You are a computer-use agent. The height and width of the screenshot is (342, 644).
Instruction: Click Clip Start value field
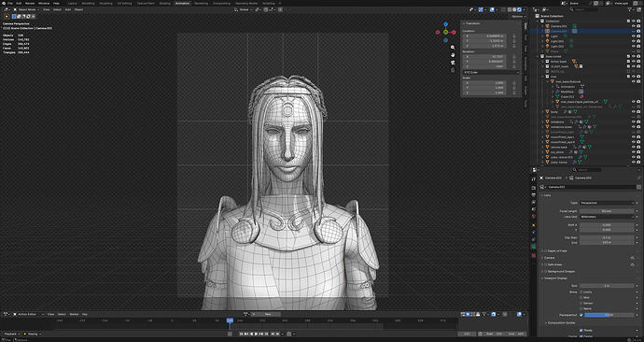(607, 237)
